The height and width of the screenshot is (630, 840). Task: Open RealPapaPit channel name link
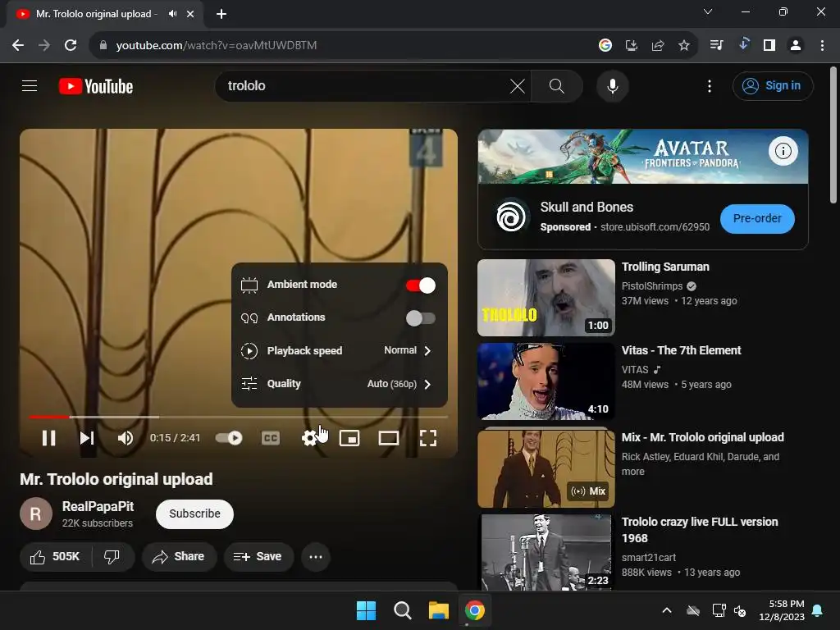[98, 506]
